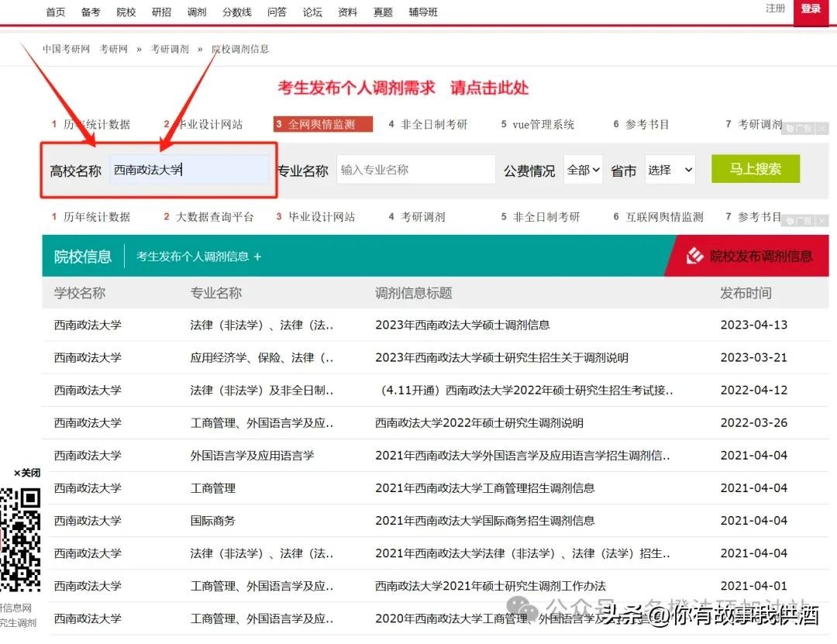
Task: Open the 调剂 menu item
Action: 197,12
